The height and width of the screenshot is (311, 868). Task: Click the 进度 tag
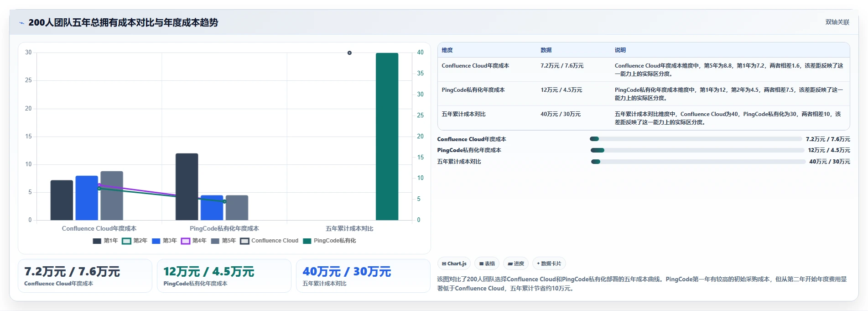coord(516,264)
